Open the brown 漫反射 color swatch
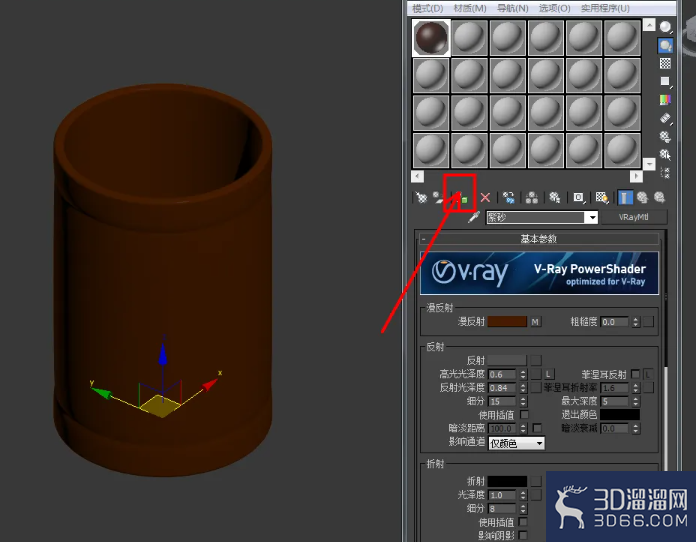696x542 pixels. click(x=507, y=322)
